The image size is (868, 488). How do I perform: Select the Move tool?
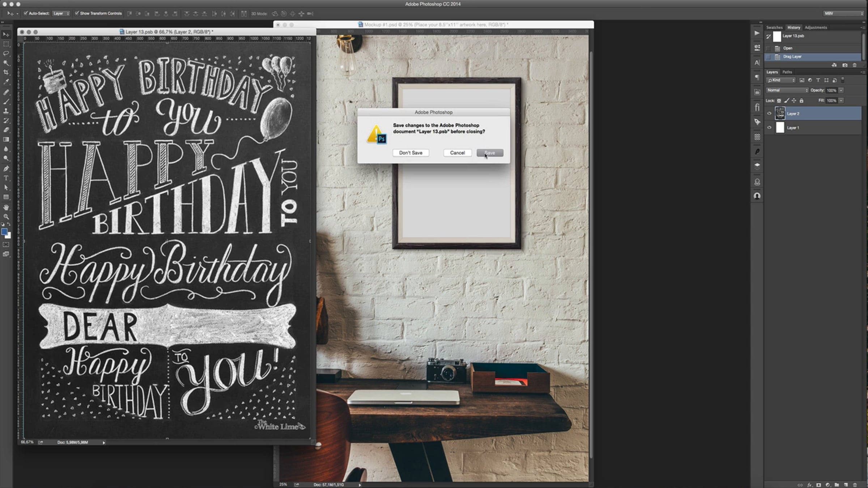(6, 34)
